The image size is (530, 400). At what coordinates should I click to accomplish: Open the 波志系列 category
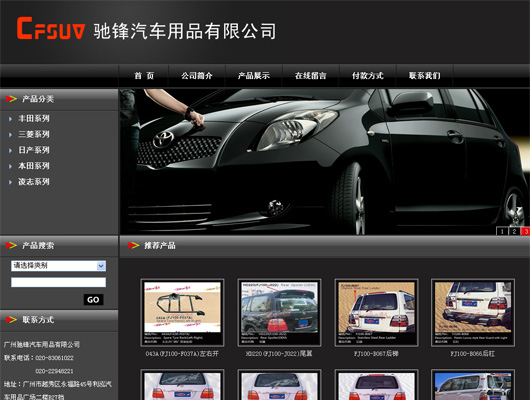click(x=34, y=182)
